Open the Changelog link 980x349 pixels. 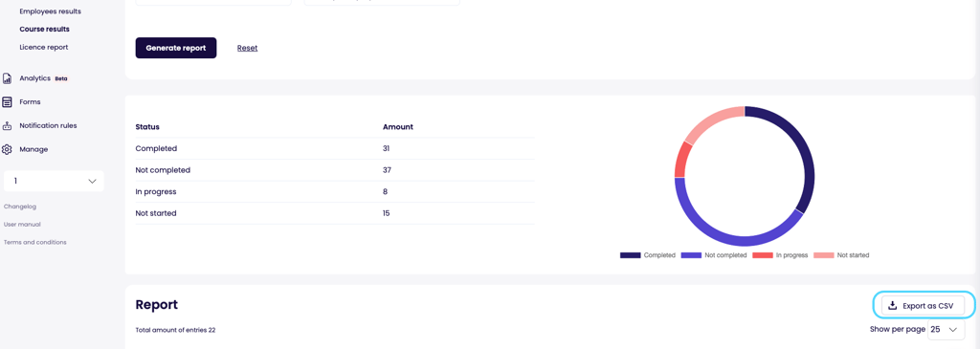[x=15, y=206]
